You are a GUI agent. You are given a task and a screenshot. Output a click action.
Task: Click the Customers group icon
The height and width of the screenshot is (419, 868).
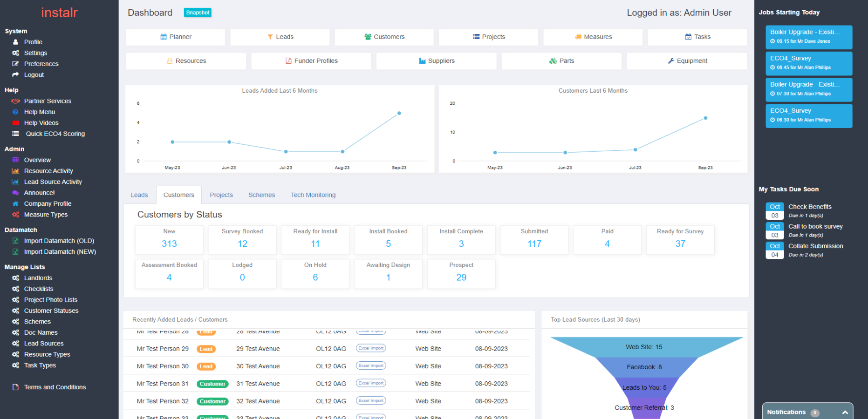pos(368,37)
